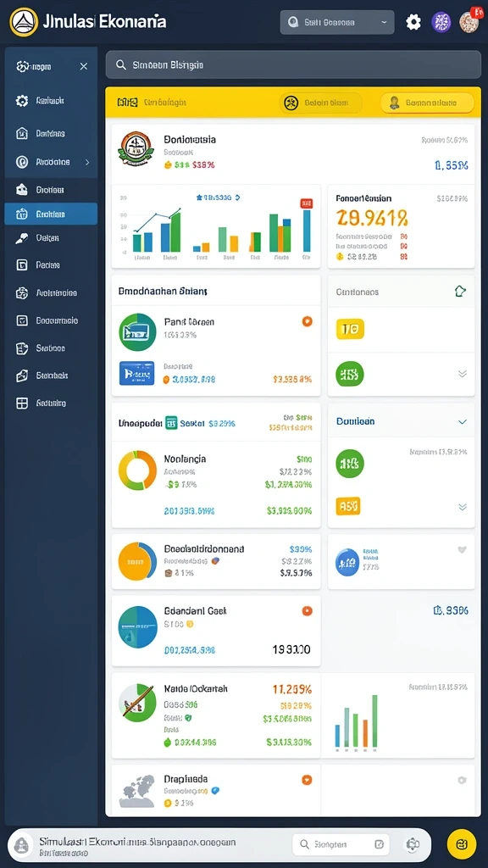This screenshot has height=868, width=488.
Task: Focus the main search field
Action: pos(293,64)
